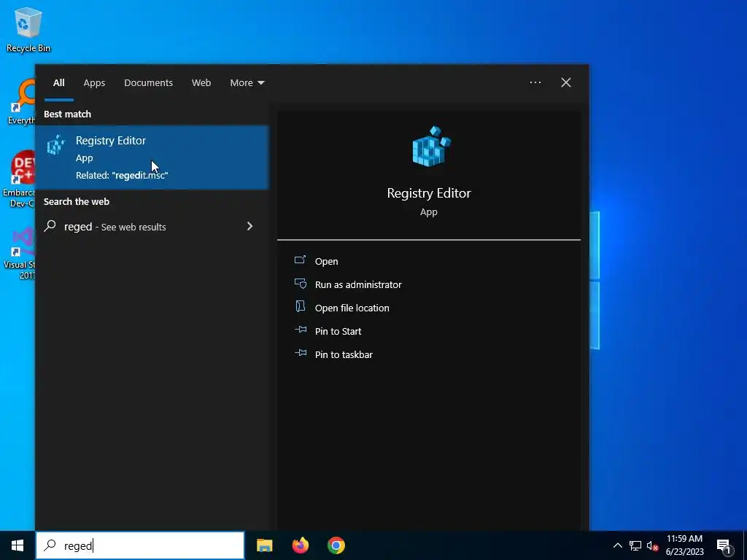The height and width of the screenshot is (560, 747).
Task: Select Open file location
Action: pyautogui.click(x=352, y=308)
